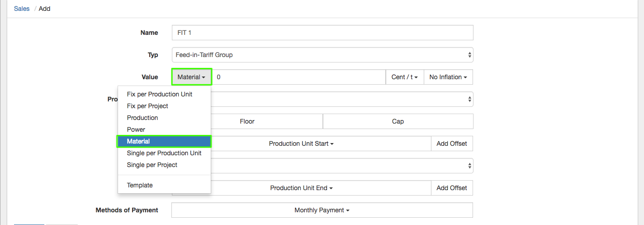Open the Monthly Payment dropdown
This screenshot has height=225, width=644.
pos(322,210)
